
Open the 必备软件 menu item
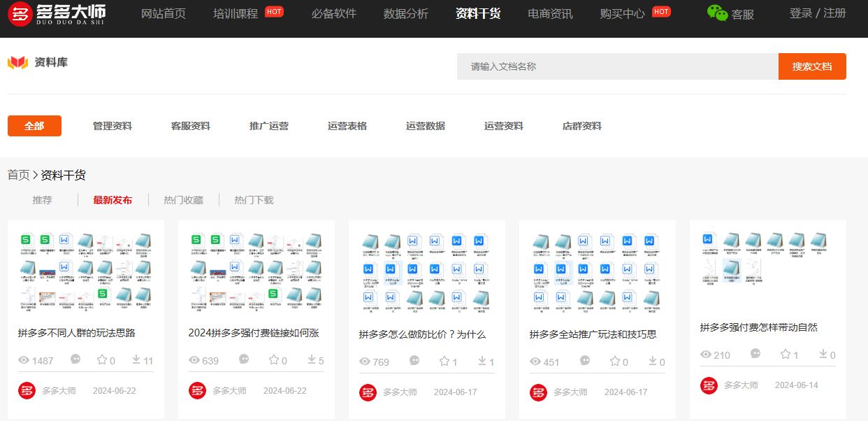(334, 13)
